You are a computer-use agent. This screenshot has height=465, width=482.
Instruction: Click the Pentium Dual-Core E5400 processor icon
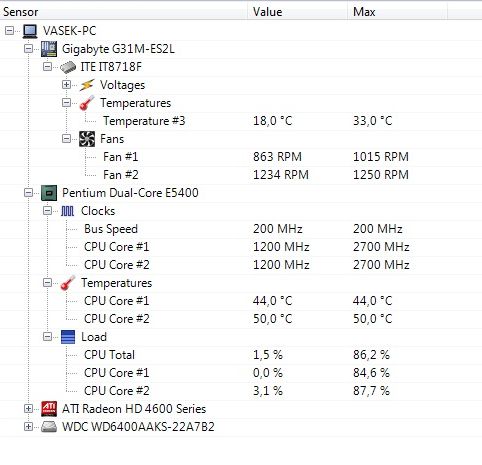(49, 193)
